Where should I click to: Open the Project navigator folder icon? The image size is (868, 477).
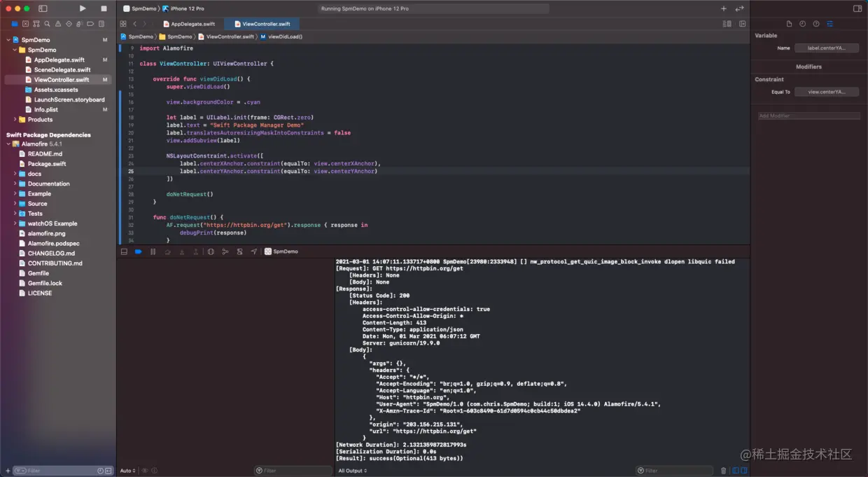[15, 24]
